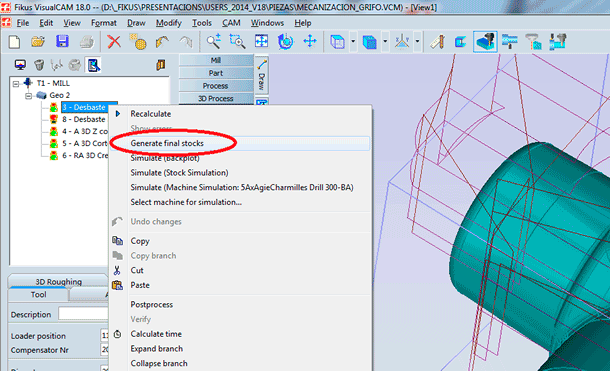
Task: Select the zoom magnifier tool
Action: click(x=214, y=42)
